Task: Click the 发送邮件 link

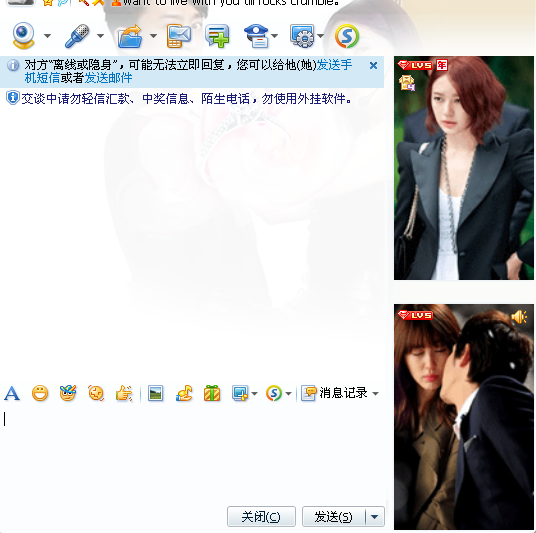Action: (x=108, y=78)
